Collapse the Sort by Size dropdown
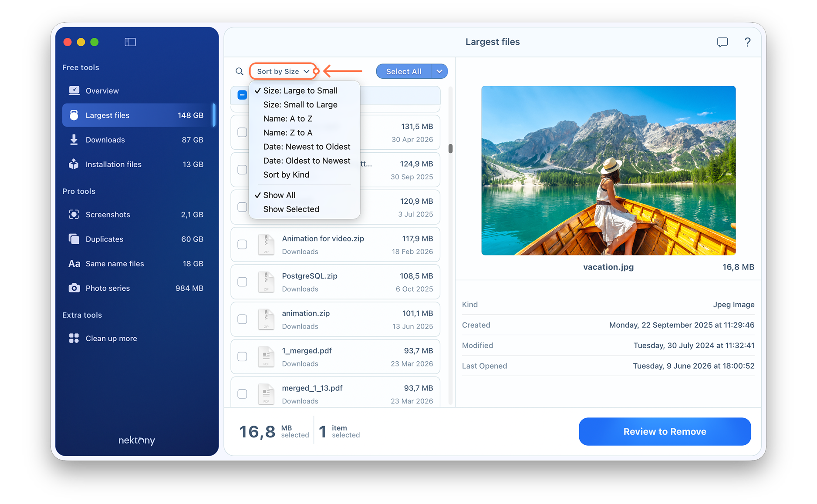 click(x=283, y=71)
